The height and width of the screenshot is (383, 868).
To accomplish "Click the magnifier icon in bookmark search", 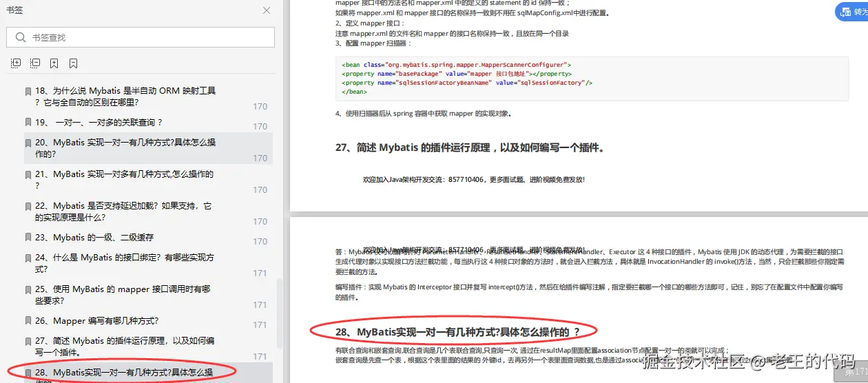I will (20, 37).
